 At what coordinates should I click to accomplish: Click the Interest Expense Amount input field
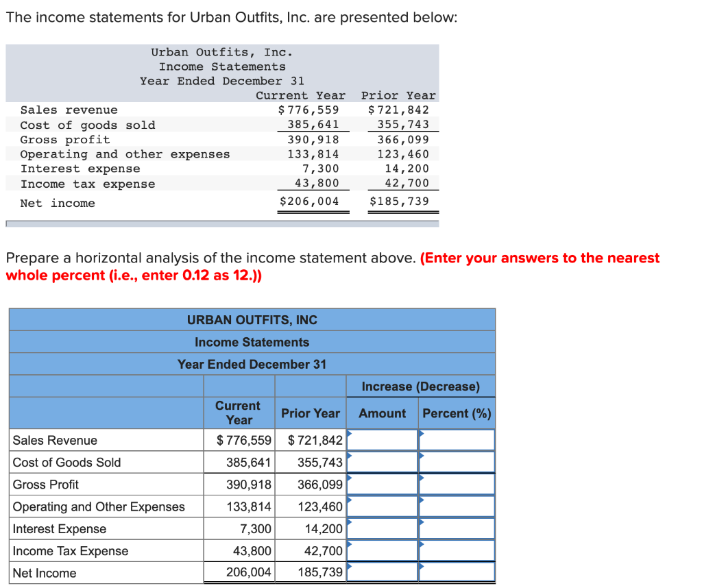383,528
